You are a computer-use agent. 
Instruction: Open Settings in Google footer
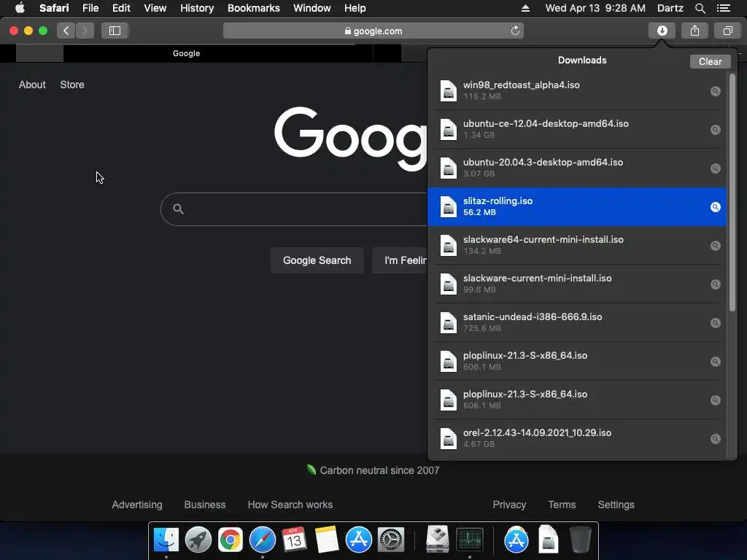616,505
